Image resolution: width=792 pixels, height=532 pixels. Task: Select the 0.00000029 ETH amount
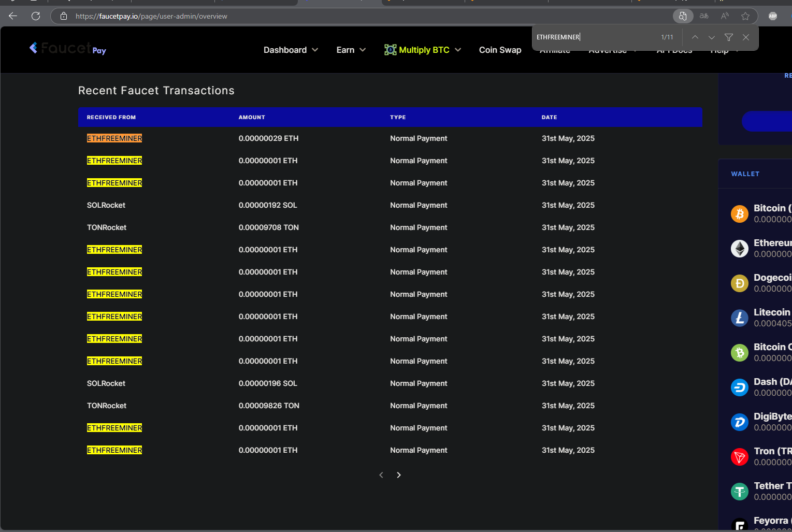(268, 138)
